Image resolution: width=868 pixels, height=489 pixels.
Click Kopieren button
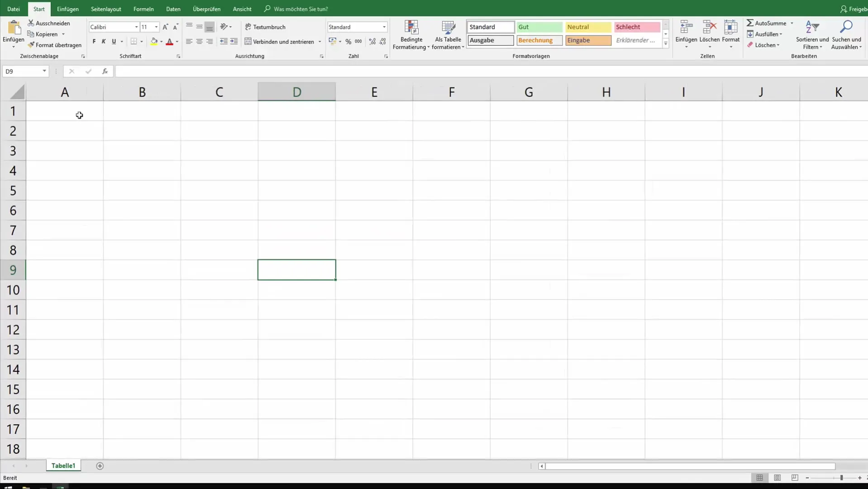pos(43,34)
